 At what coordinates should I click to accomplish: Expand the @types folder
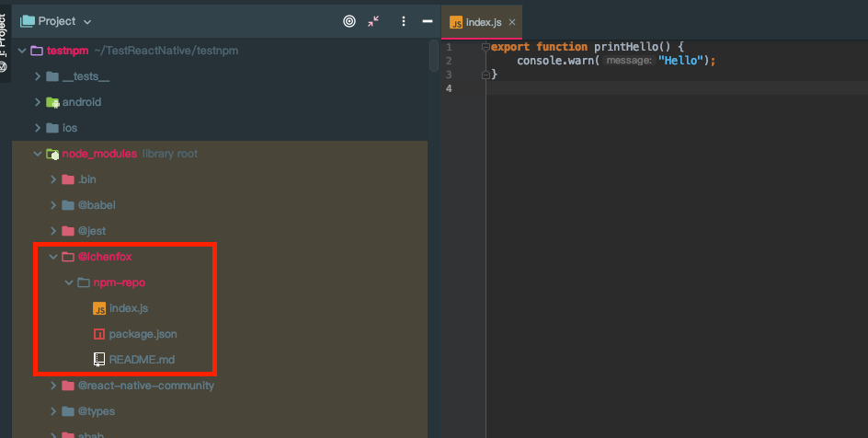(53, 411)
